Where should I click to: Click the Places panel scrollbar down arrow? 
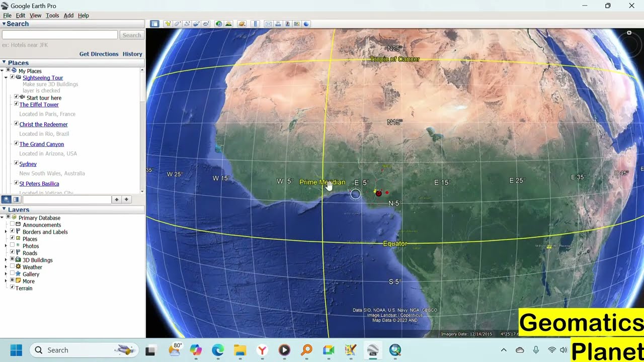[x=142, y=191]
